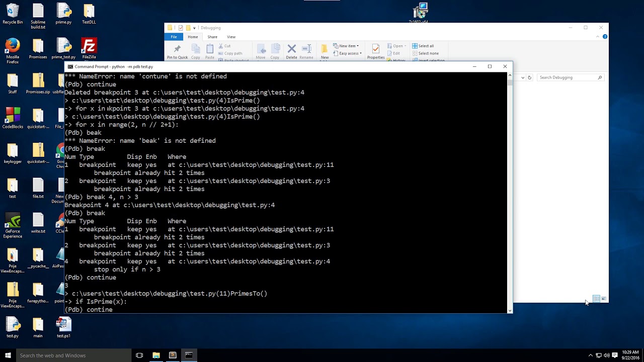Select the Sublime build.txt desktop file

click(x=38, y=16)
